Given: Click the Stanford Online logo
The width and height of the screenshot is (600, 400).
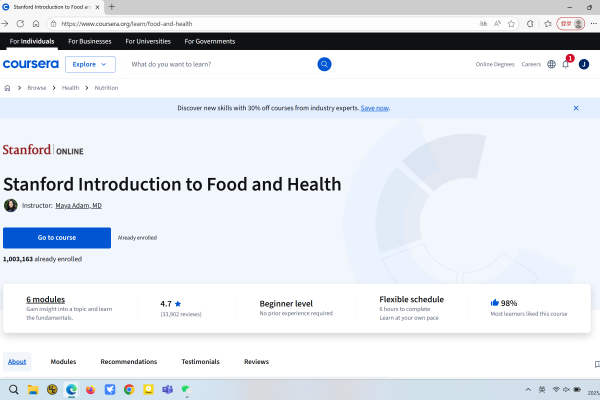Looking at the screenshot, I should pyautogui.click(x=43, y=150).
